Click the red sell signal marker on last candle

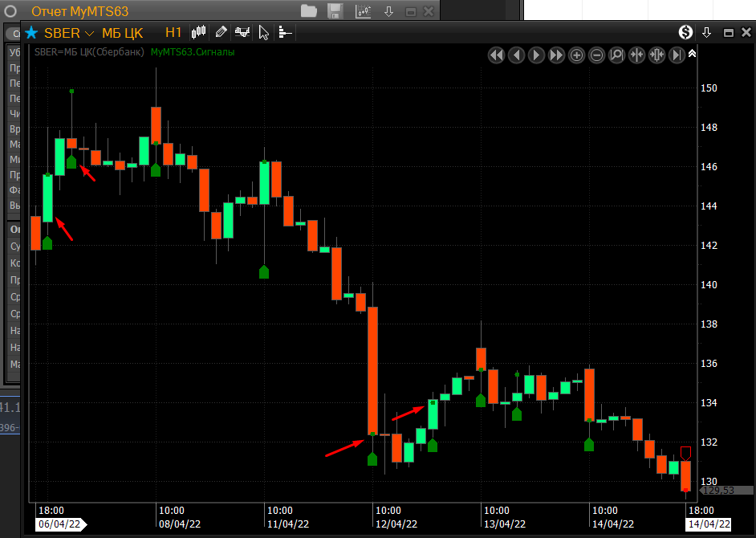click(x=685, y=453)
